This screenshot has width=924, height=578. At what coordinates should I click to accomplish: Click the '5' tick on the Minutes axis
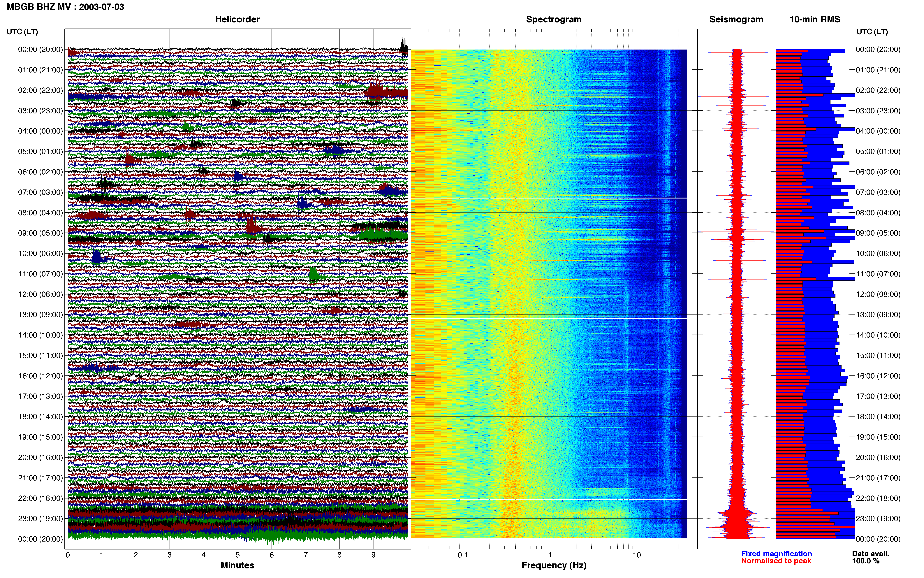238,555
